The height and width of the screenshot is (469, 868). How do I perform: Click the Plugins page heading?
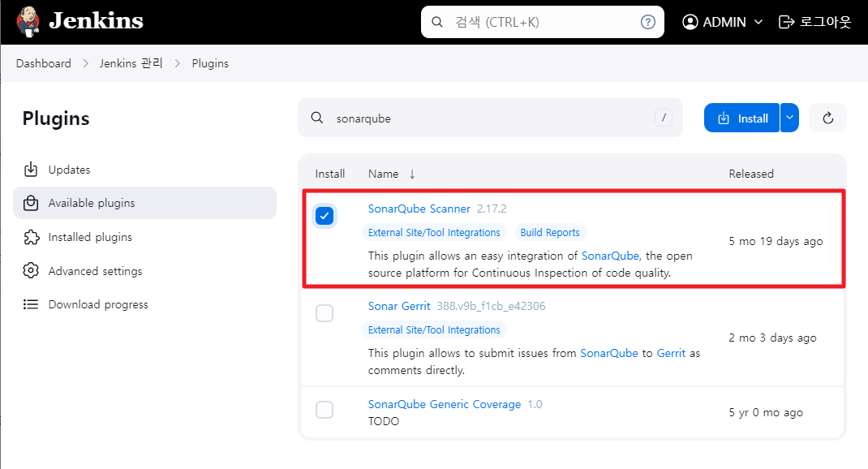(x=56, y=118)
